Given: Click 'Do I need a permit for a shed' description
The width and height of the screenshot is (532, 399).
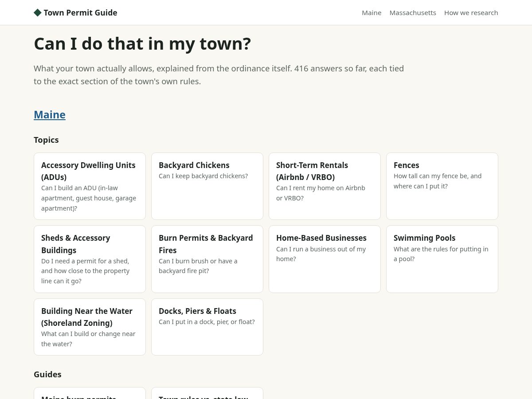Looking at the screenshot, I should click(86, 271).
